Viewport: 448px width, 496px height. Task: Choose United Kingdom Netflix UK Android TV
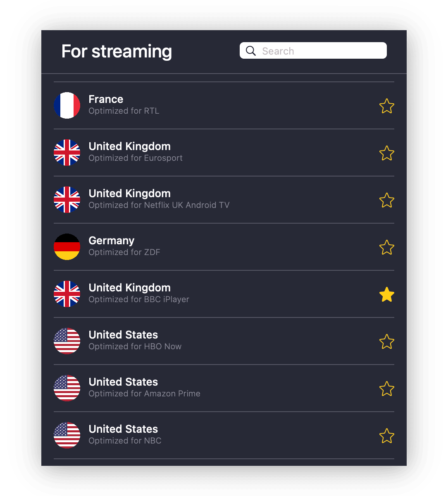click(224, 200)
